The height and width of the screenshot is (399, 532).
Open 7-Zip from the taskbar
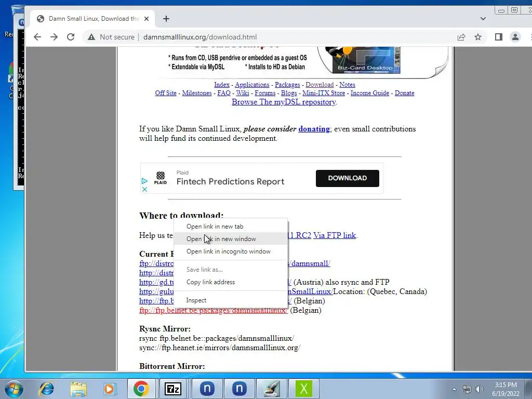click(x=173, y=389)
